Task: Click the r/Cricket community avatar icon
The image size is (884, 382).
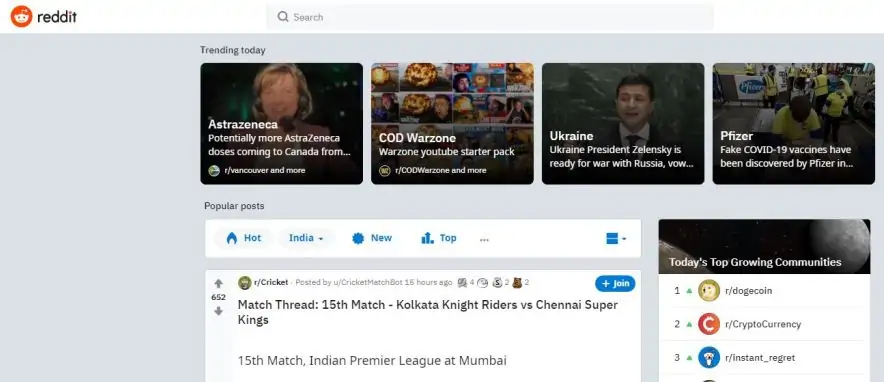Action: click(245, 283)
